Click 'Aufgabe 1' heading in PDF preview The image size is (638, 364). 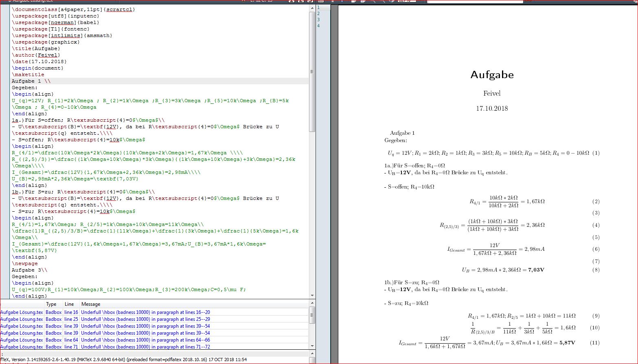coord(402,133)
